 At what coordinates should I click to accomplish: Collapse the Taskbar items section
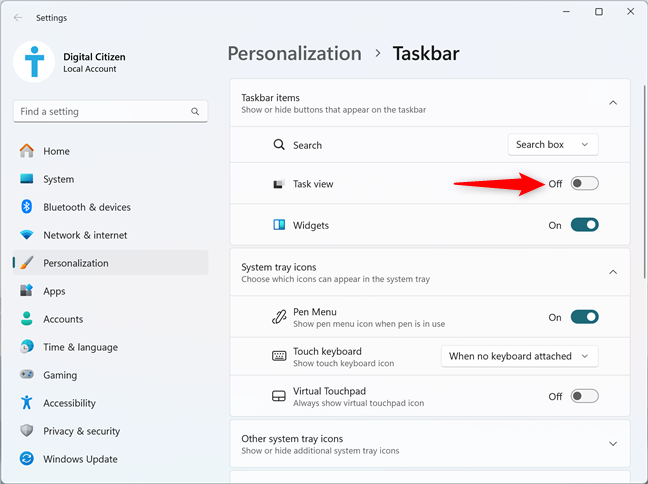613,103
